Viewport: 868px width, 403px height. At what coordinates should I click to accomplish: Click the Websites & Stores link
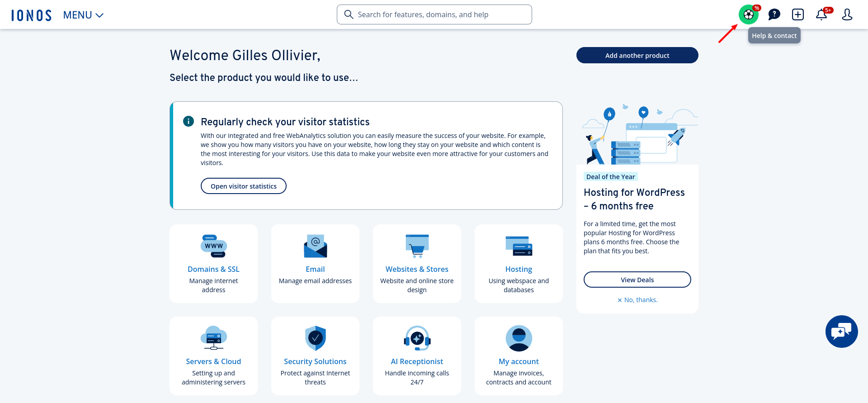[417, 269]
